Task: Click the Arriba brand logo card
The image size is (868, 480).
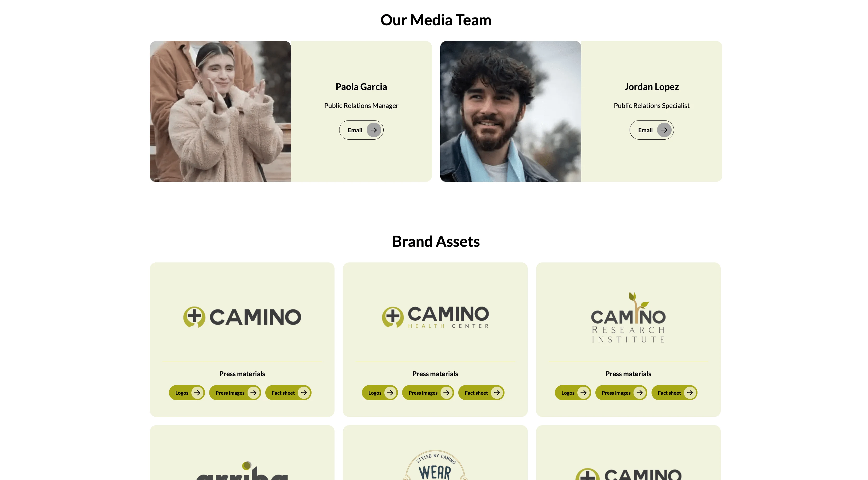Action: pos(242,453)
